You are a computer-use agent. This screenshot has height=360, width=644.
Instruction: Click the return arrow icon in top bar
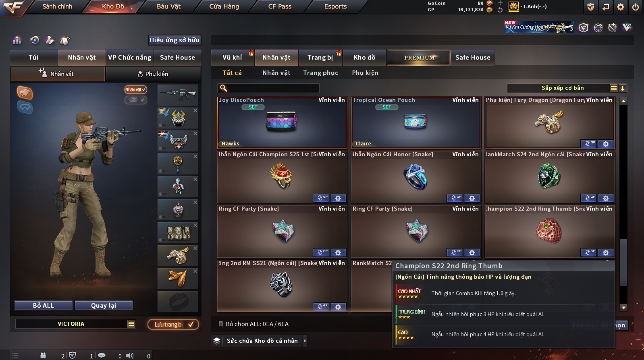pyautogui.click(x=605, y=6)
